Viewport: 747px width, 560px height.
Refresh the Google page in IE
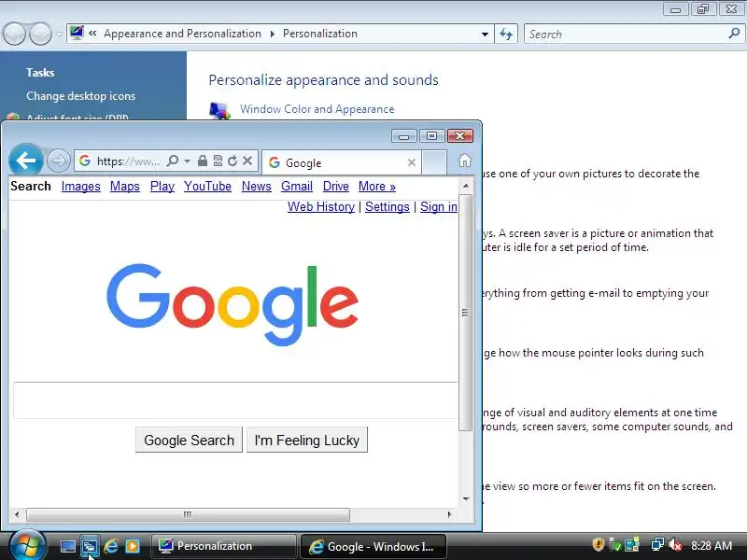point(233,161)
